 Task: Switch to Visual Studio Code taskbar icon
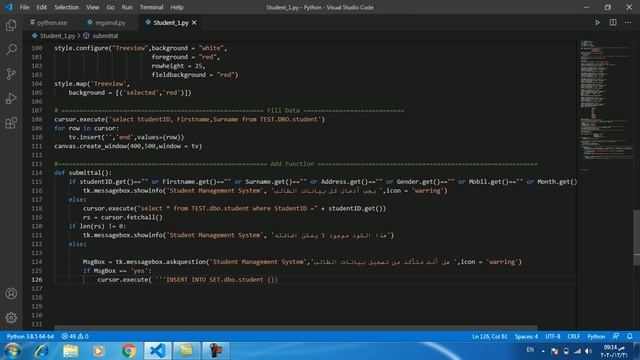[x=158, y=351]
